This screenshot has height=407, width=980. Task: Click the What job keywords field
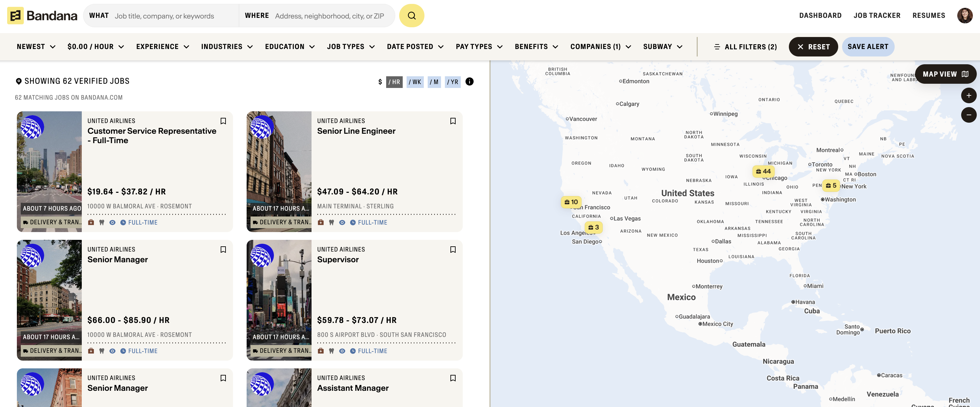point(161,16)
